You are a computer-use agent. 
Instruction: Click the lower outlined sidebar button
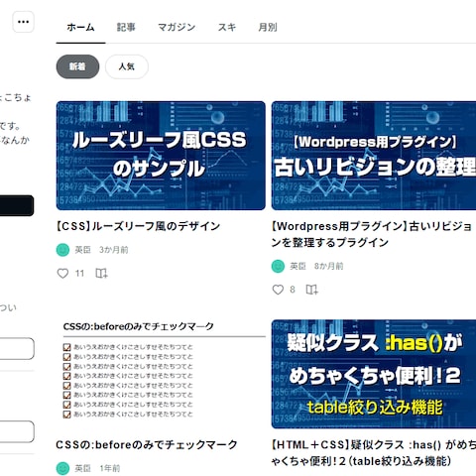point(17,431)
